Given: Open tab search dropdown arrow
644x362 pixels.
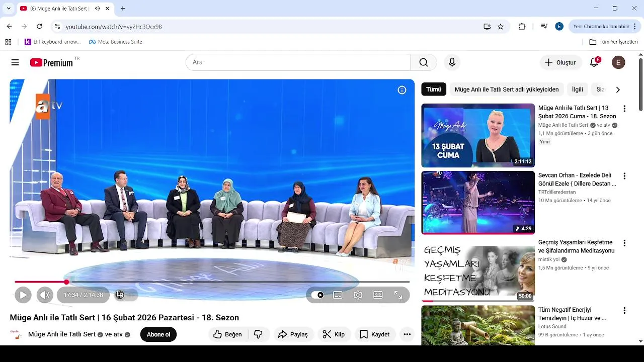Looking at the screenshot, I should tap(9, 9).
